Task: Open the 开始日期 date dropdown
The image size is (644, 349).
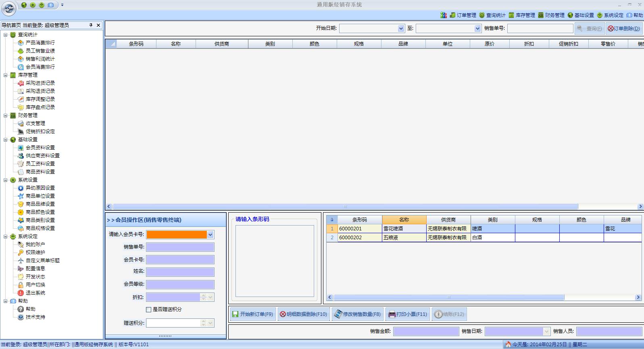Action: point(401,28)
